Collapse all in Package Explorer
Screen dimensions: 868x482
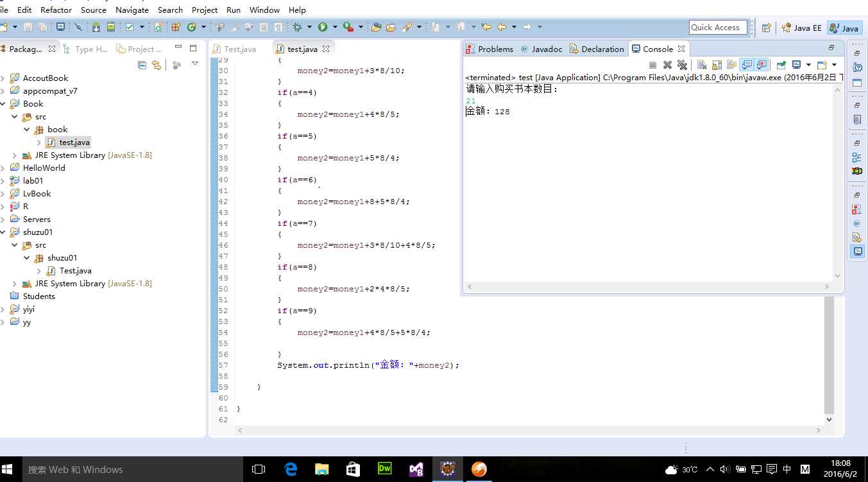[x=142, y=65]
